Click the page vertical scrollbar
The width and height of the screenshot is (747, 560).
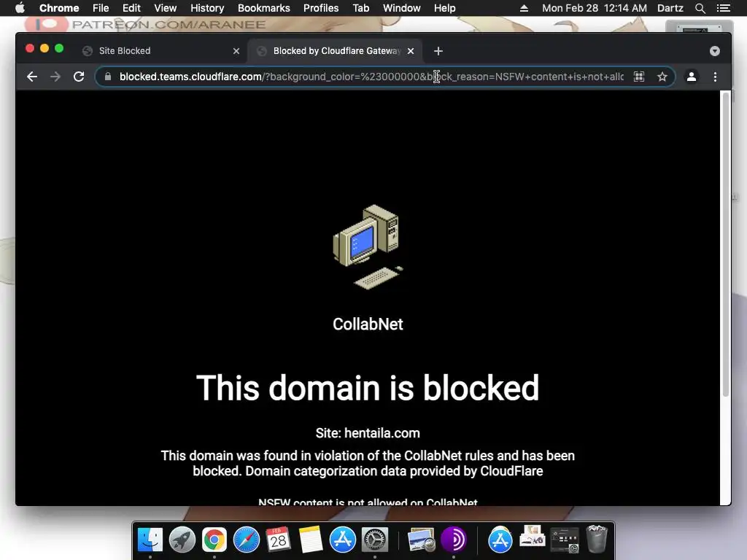click(x=726, y=244)
